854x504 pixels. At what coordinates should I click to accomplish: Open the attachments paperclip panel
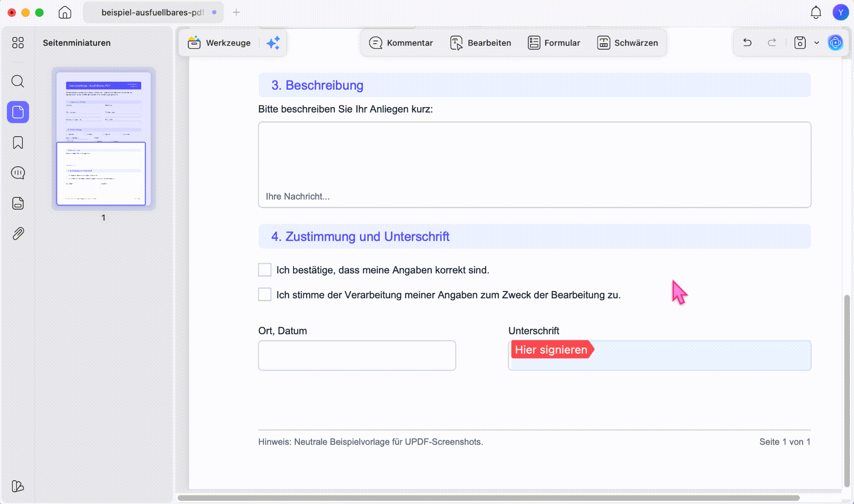point(18,234)
